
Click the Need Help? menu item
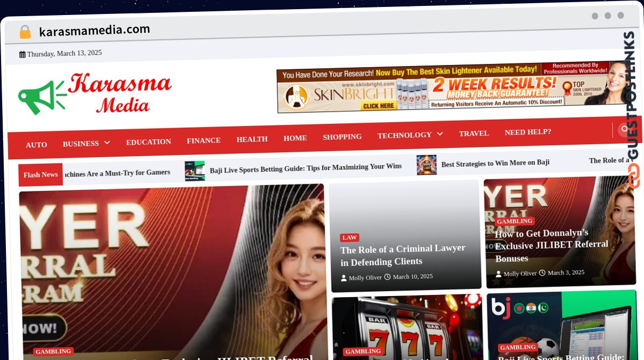pos(528,132)
